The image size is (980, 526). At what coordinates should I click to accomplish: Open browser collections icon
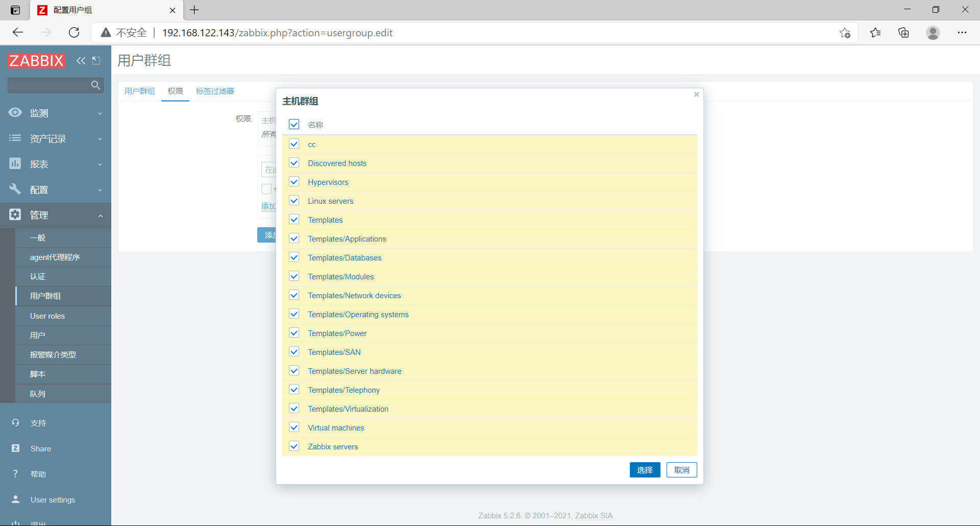pyautogui.click(x=903, y=33)
